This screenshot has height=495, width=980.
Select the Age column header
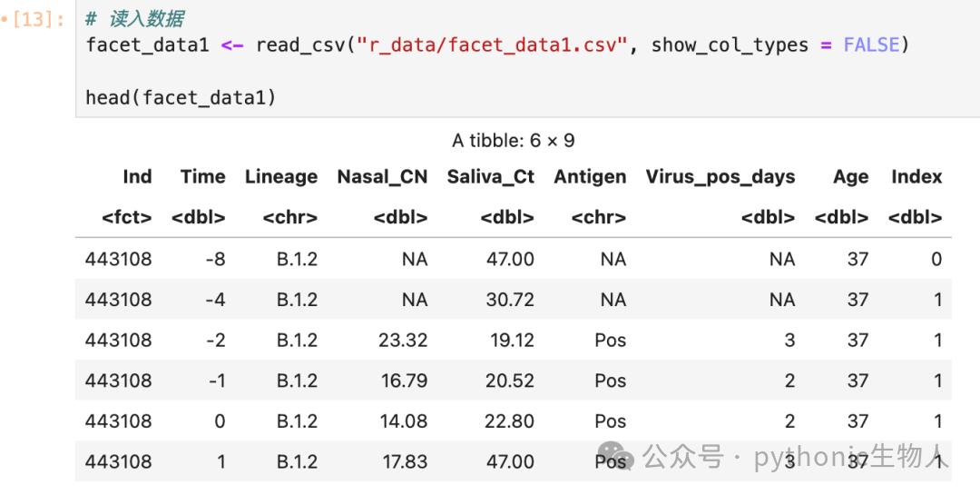tap(850, 177)
